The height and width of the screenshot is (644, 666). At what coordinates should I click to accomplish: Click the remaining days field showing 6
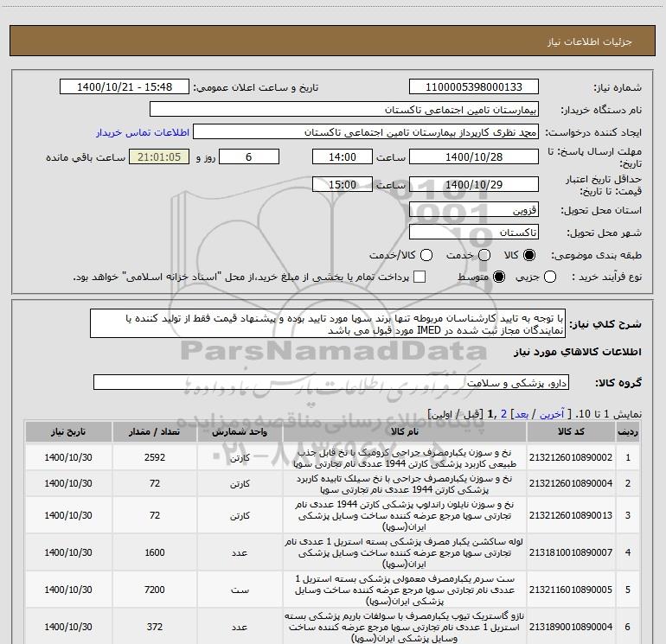pos(249,156)
